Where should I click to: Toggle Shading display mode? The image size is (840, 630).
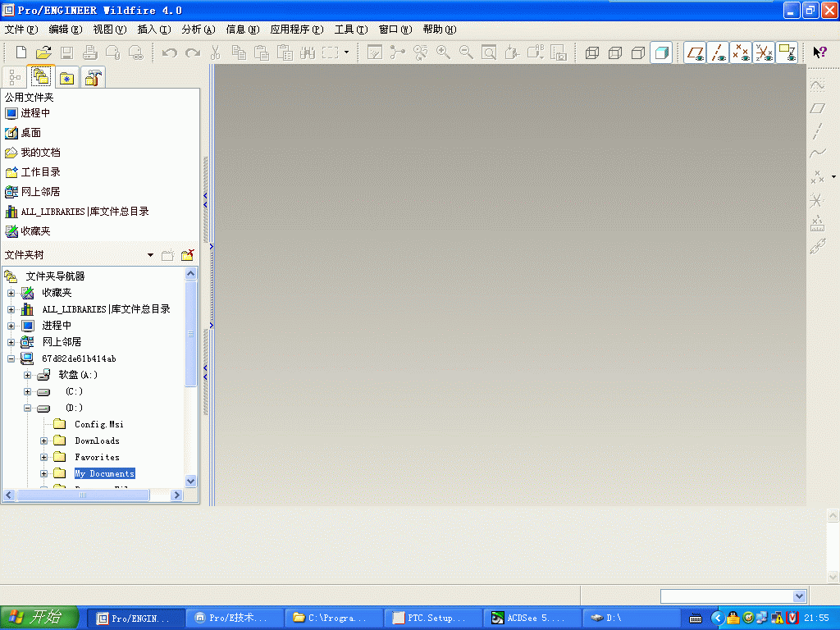coord(661,52)
